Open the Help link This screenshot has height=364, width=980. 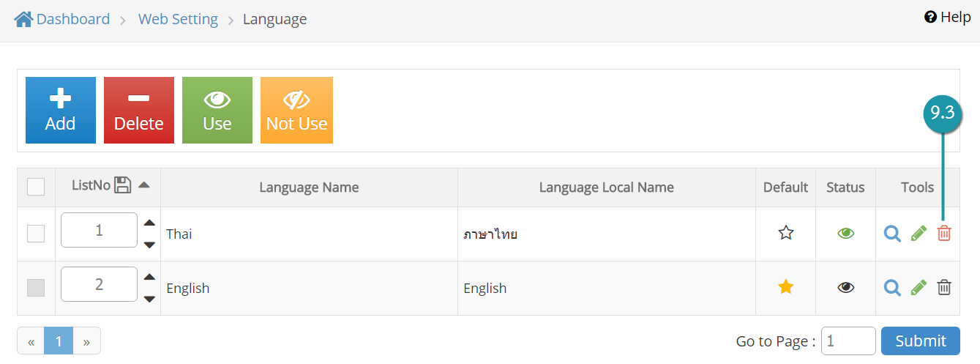point(948,17)
